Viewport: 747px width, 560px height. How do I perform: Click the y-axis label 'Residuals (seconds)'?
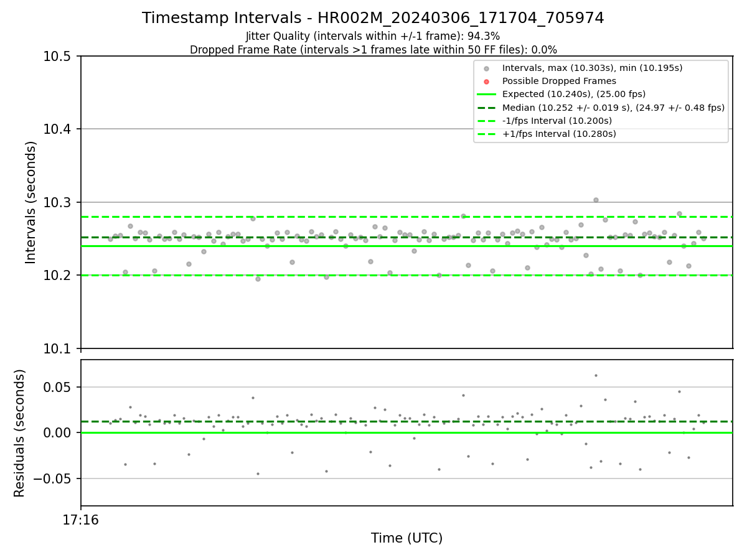20,433
